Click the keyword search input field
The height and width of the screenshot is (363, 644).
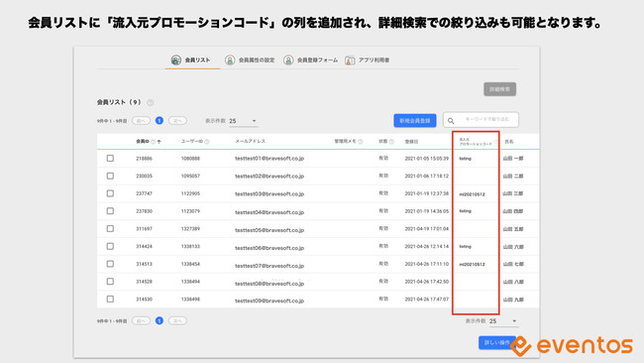tap(481, 120)
